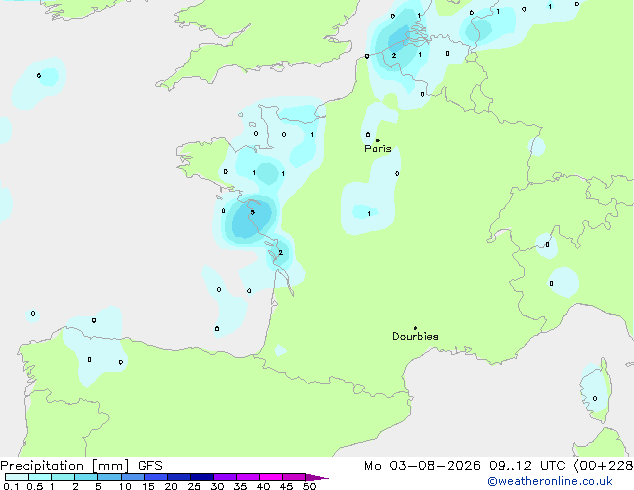Click the '15' legend scale label

pyautogui.click(x=148, y=486)
